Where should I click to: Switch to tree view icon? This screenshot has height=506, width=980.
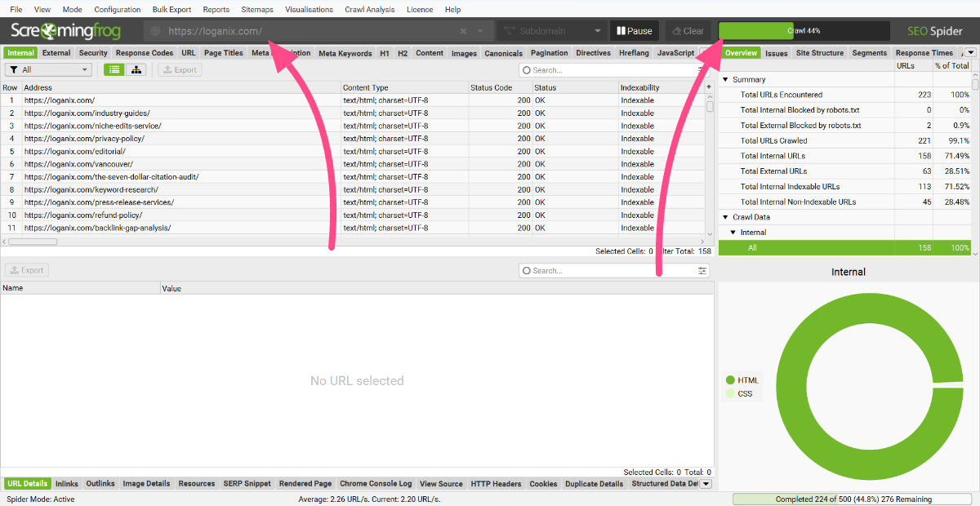point(136,69)
